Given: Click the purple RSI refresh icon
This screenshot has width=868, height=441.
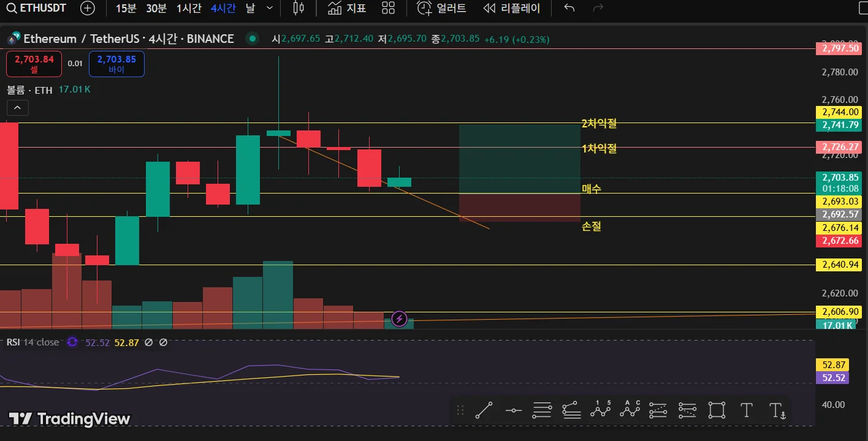Looking at the screenshot, I should pyautogui.click(x=72, y=342).
